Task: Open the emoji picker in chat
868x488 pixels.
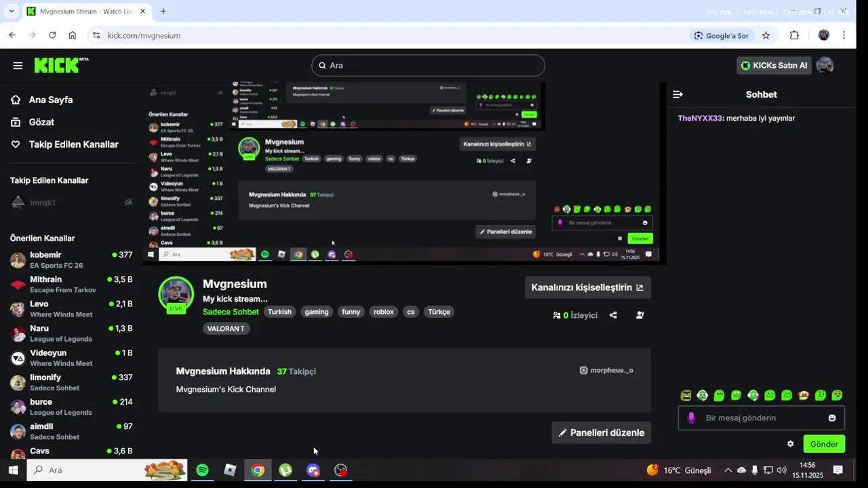Action: pyautogui.click(x=832, y=418)
